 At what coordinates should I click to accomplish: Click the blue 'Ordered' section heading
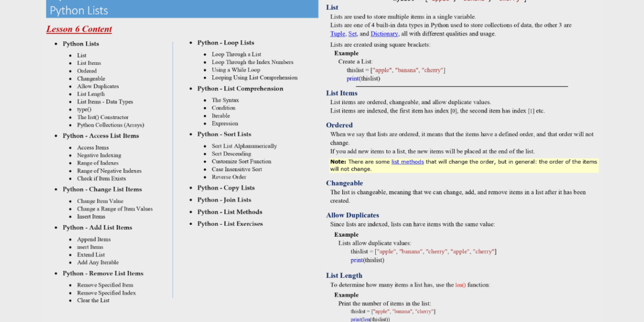(340, 125)
